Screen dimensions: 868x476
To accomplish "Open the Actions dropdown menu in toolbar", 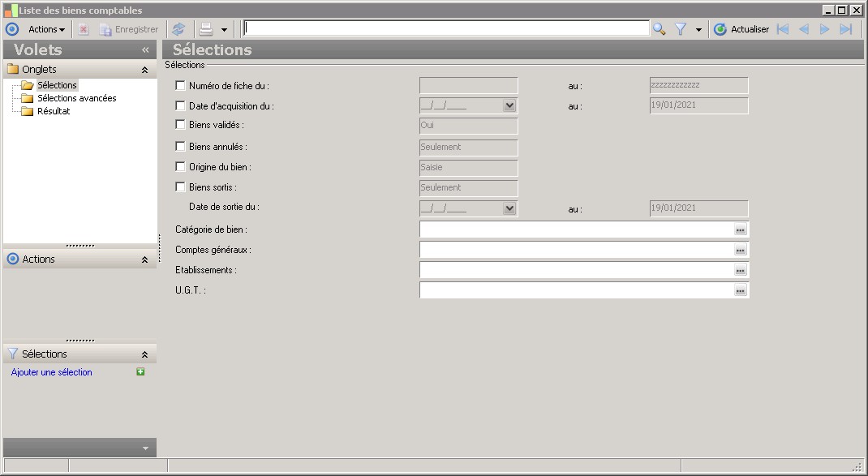I will coord(46,29).
